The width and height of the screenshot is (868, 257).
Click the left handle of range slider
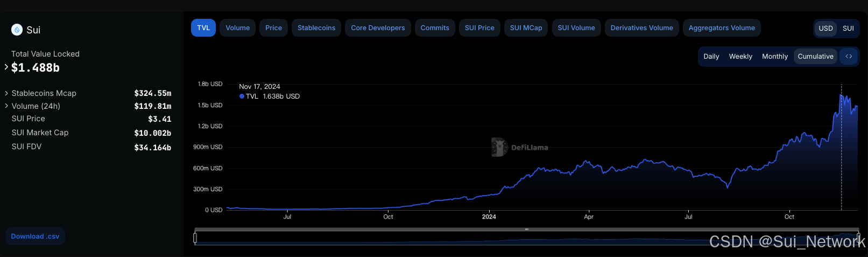tap(195, 238)
